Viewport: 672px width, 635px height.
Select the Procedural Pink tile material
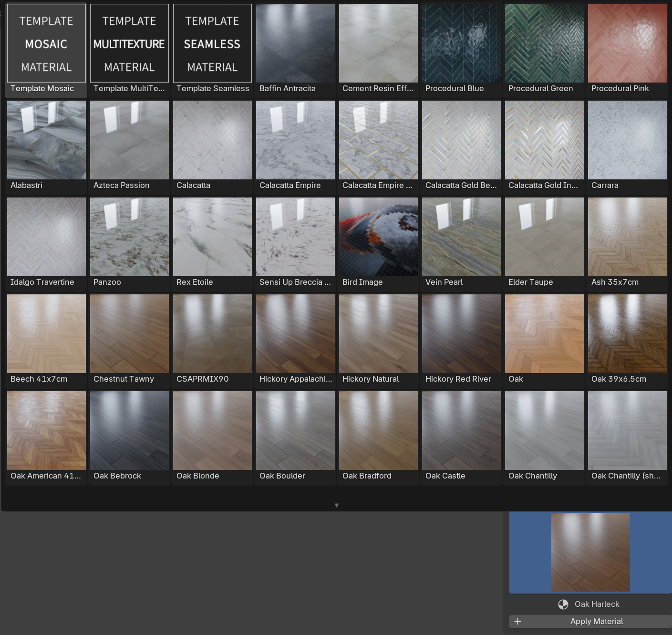[x=627, y=43]
